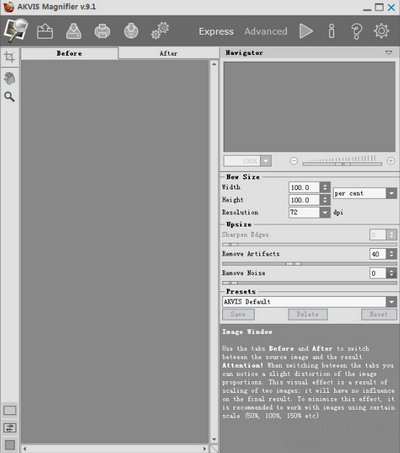Click the Reset presets button
This screenshot has height=453, width=400.
379,314
